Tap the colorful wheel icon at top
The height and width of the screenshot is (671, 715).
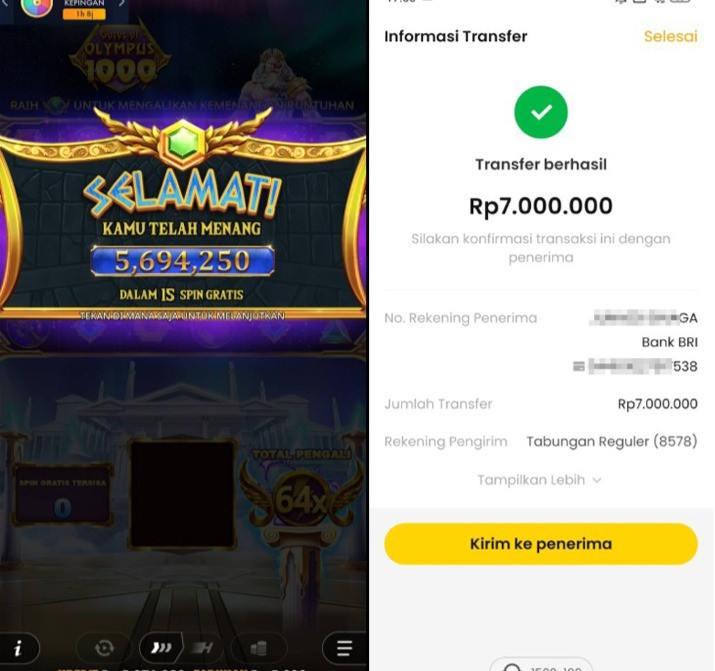pyautogui.click(x=37, y=6)
